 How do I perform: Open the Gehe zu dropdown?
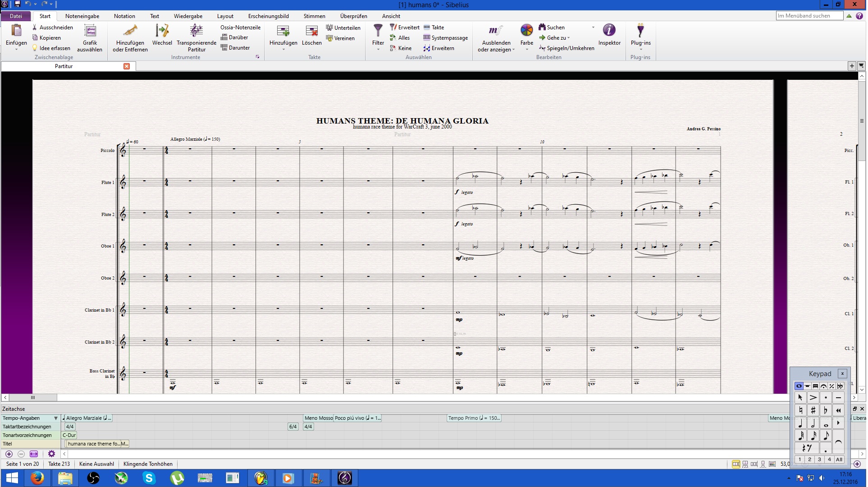tap(568, 38)
